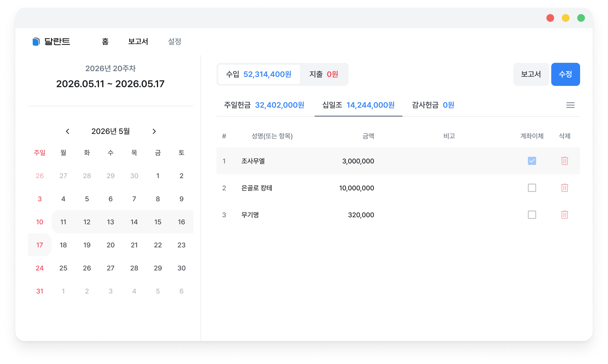
Task: Select April 26 on the calendar
Action: point(39,176)
